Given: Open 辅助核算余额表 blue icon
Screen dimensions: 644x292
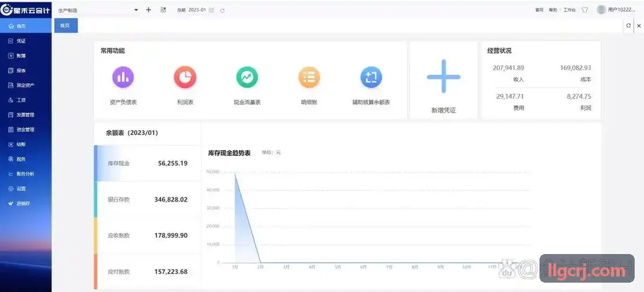Looking at the screenshot, I should click(x=371, y=77).
